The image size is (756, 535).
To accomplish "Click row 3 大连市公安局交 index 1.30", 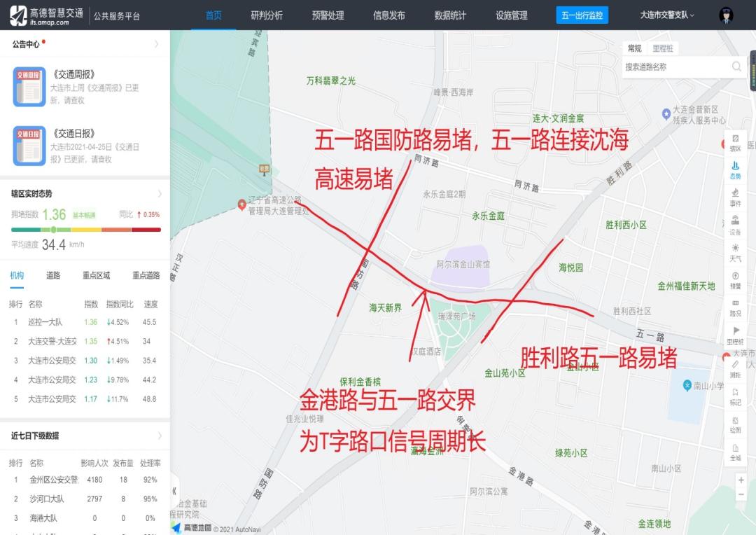I will point(90,361).
